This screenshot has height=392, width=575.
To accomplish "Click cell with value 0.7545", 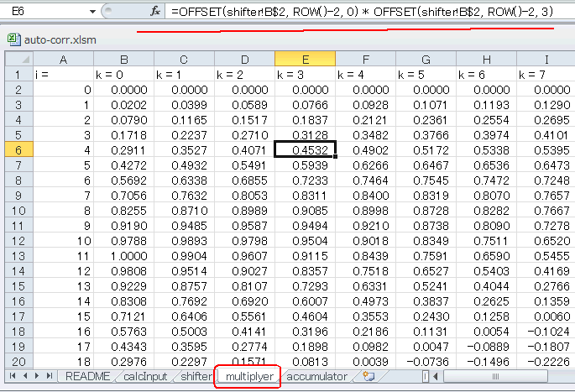I will 426,180.
